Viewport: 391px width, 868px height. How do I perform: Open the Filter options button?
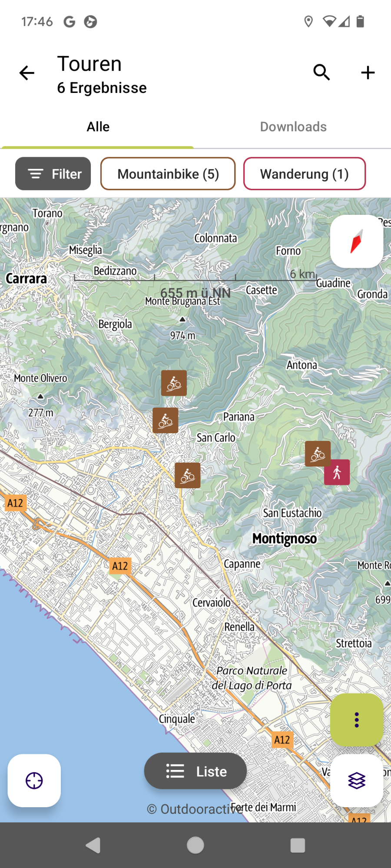click(53, 174)
